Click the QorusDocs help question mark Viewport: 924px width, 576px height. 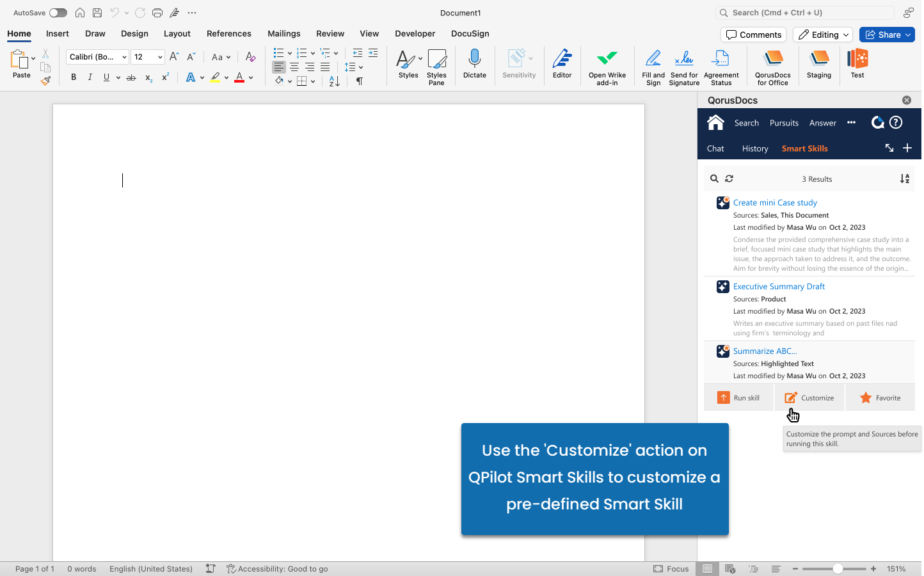pos(896,122)
